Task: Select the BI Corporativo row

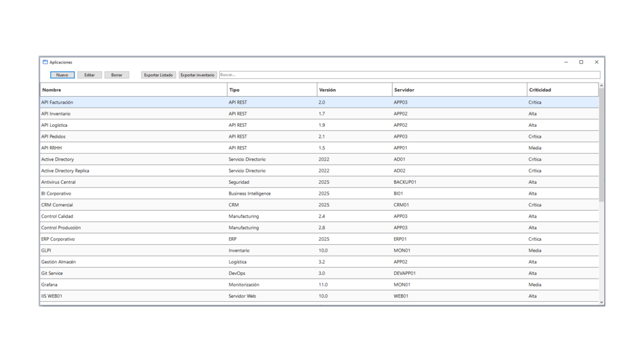Action: (x=319, y=193)
